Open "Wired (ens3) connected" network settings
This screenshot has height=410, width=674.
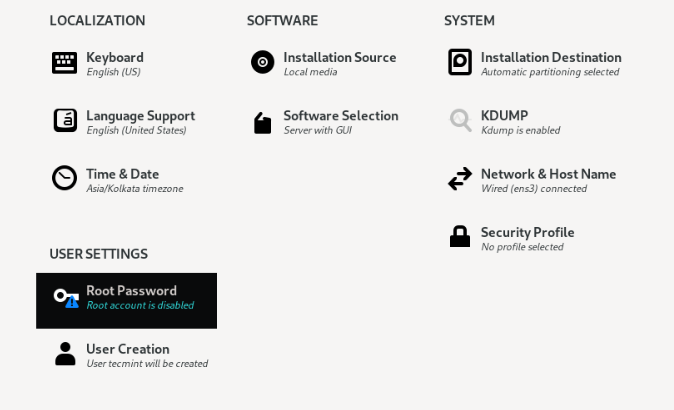[x=534, y=189]
